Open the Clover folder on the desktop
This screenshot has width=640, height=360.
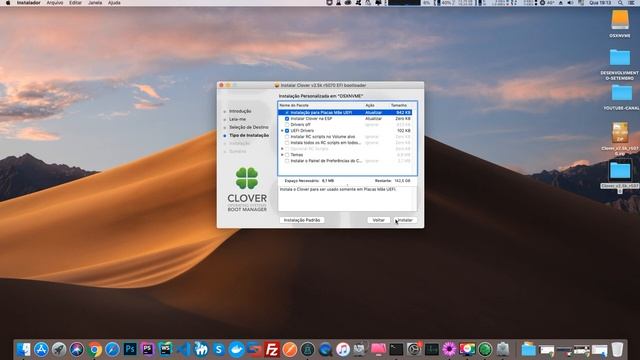click(620, 171)
